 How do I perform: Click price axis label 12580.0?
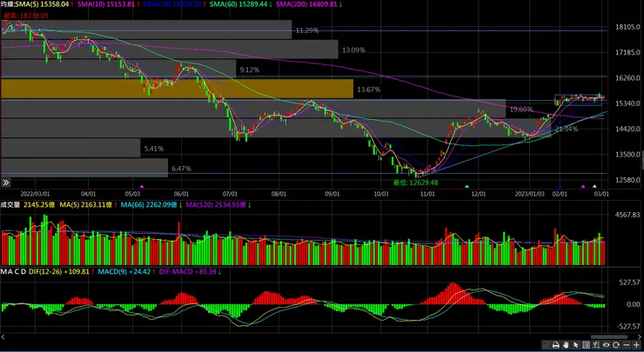click(627, 180)
